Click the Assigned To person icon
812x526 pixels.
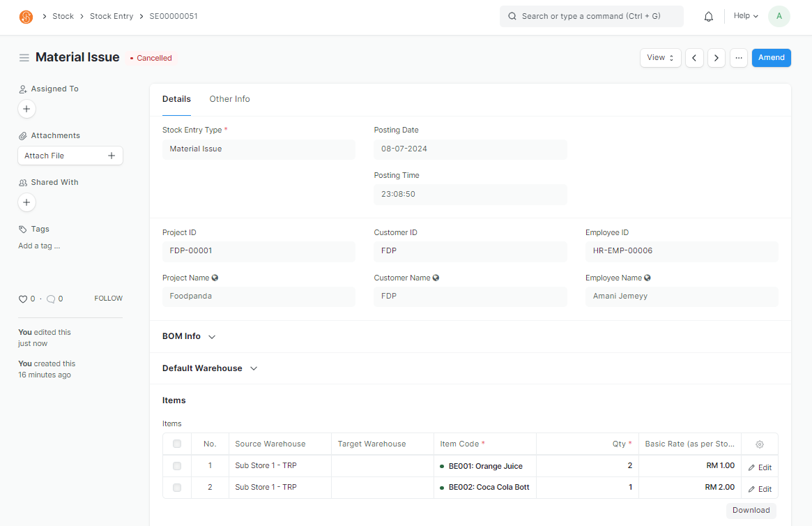(23, 89)
